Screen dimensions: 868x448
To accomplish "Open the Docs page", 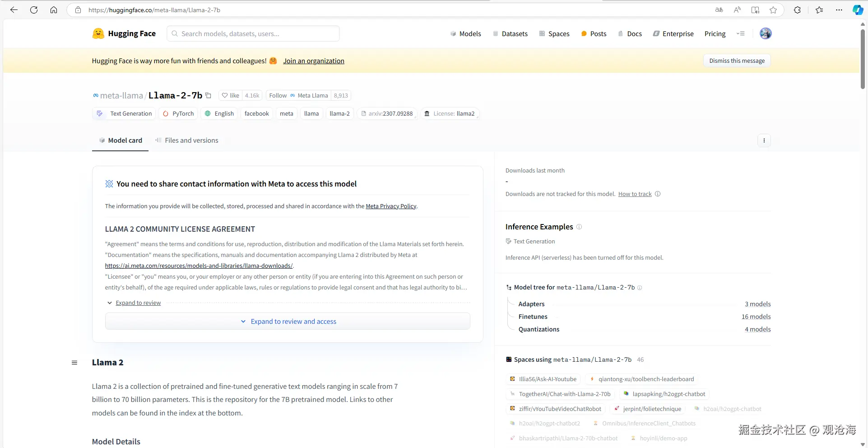I will 630,33.
